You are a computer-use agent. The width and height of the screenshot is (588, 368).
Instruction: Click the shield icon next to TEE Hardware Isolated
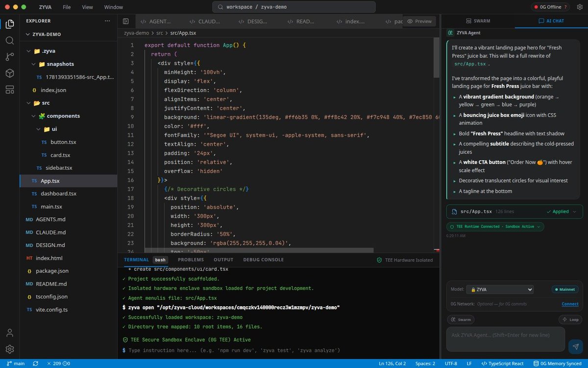(379, 260)
